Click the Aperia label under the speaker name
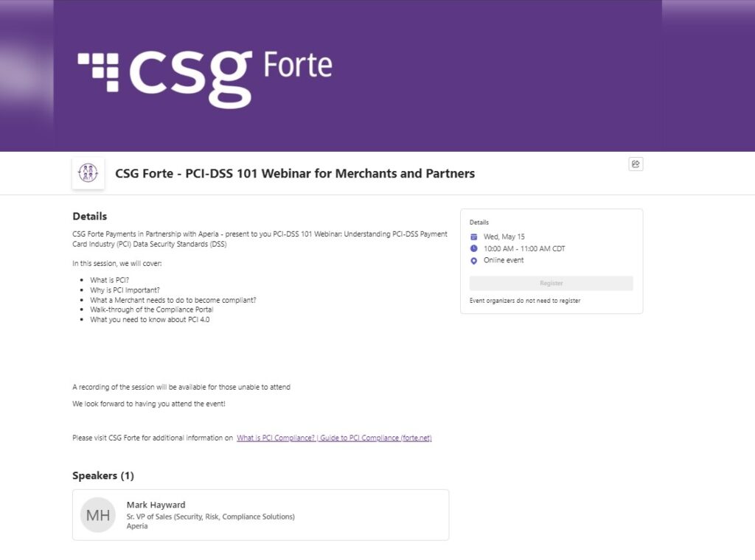 click(137, 526)
